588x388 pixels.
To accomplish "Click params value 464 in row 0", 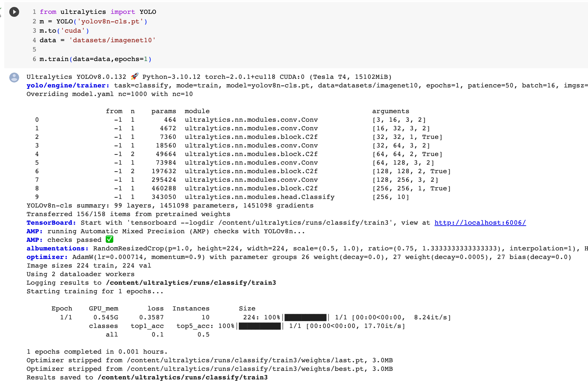I will pyautogui.click(x=170, y=120).
